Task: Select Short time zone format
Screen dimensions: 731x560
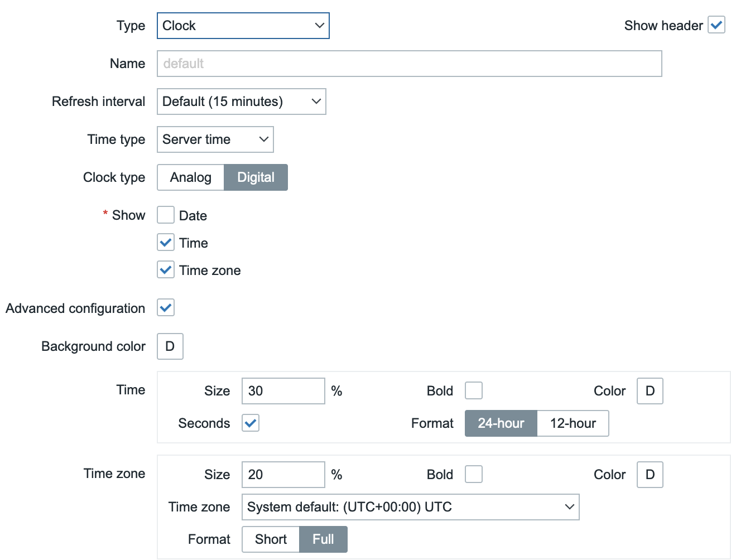Action: tap(271, 539)
